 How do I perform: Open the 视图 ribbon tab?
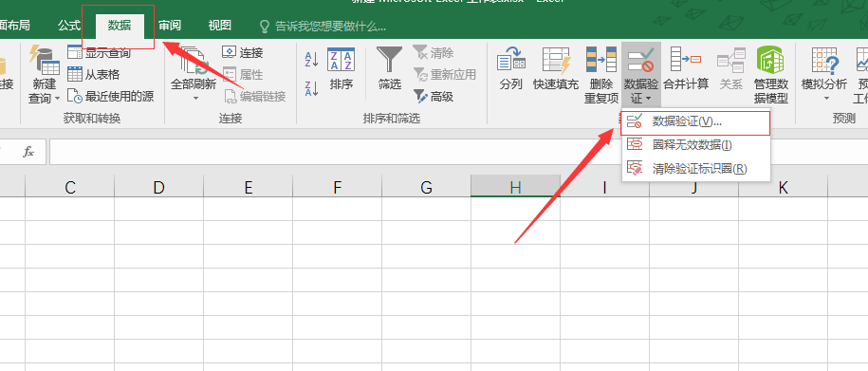click(220, 25)
